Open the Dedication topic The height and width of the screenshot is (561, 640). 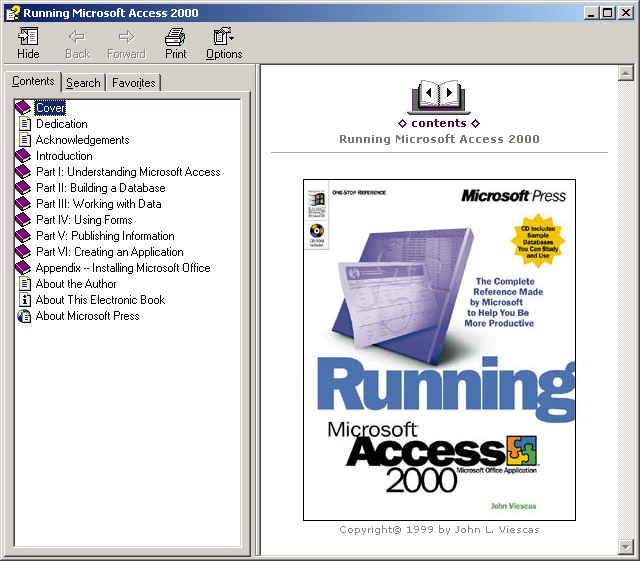(62, 124)
